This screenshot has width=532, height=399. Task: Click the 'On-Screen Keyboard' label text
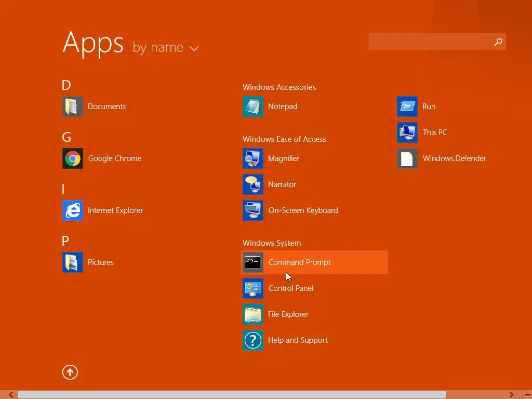coord(303,210)
